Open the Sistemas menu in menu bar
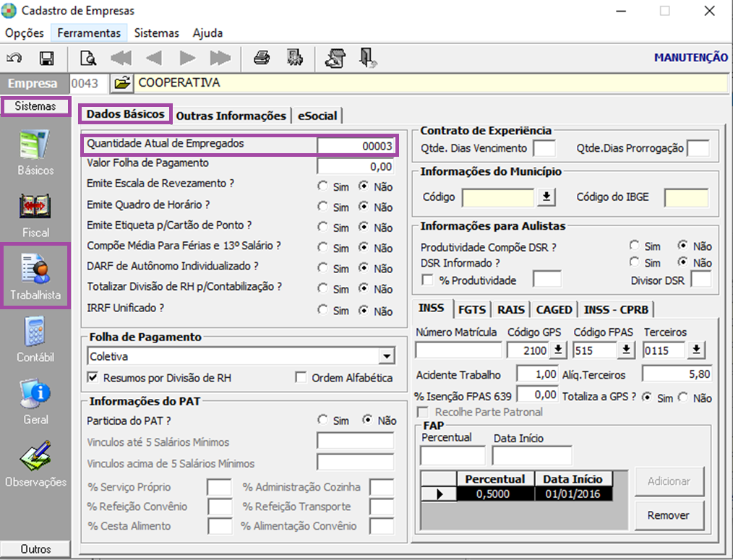 (157, 33)
